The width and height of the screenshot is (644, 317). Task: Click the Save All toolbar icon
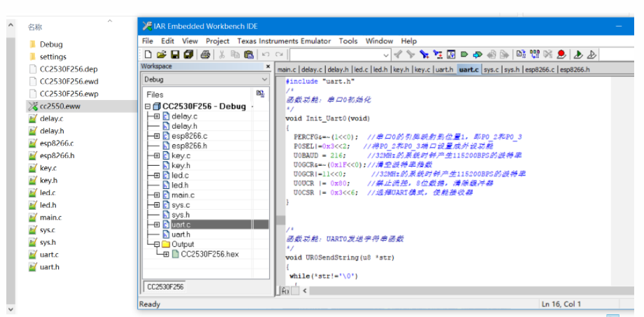tap(189, 54)
